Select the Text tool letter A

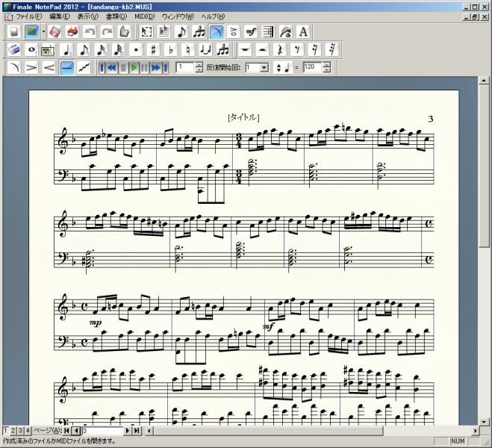(x=303, y=31)
